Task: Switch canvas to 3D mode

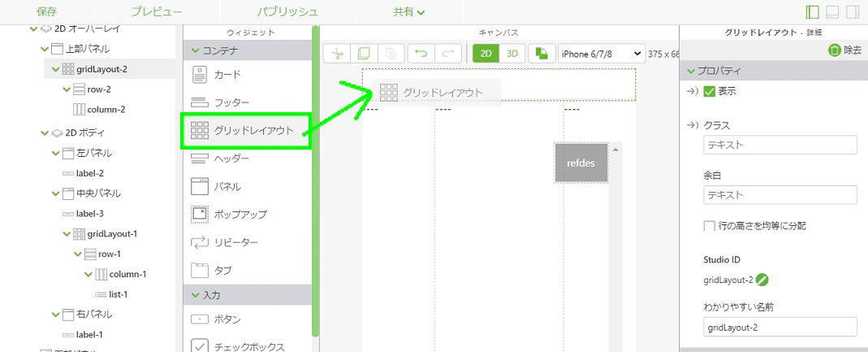Action: [512, 54]
